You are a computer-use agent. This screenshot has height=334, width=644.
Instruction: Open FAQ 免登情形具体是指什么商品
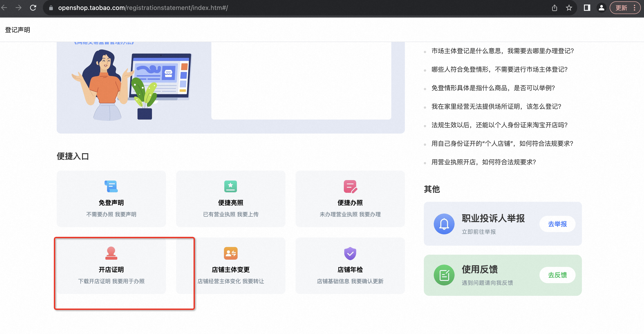point(493,88)
